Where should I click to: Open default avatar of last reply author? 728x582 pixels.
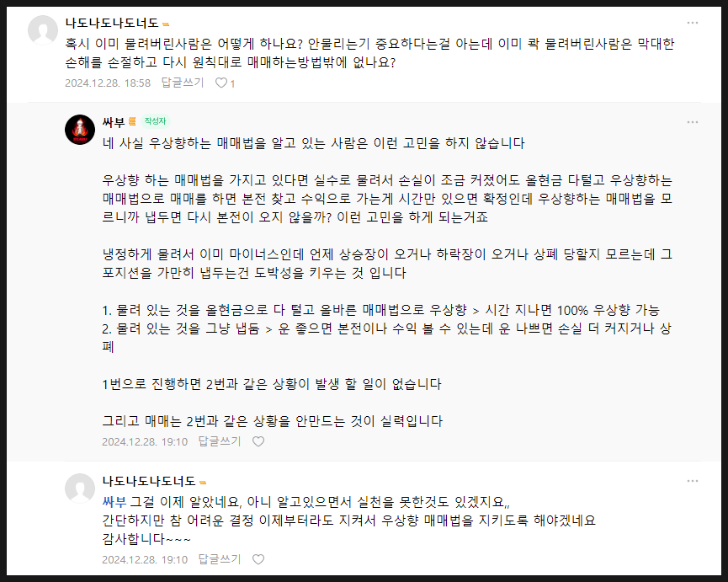click(80, 489)
